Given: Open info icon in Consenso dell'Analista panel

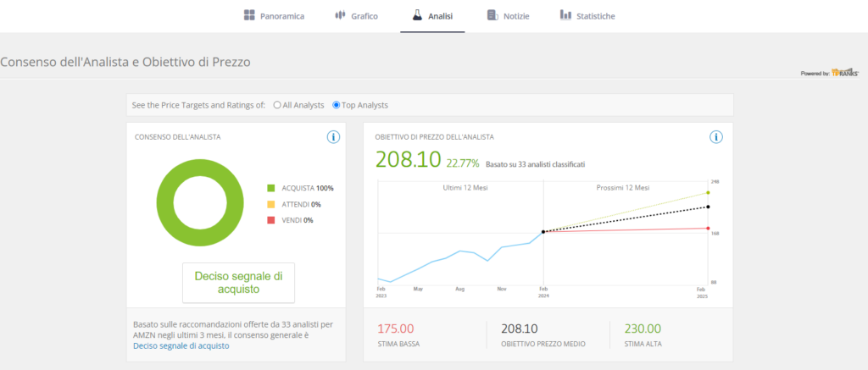Looking at the screenshot, I should click(x=333, y=137).
